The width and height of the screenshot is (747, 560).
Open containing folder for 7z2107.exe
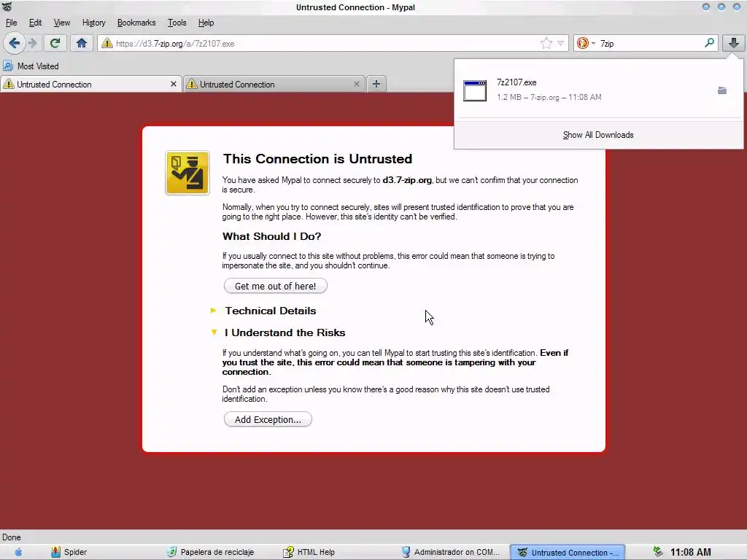[722, 90]
